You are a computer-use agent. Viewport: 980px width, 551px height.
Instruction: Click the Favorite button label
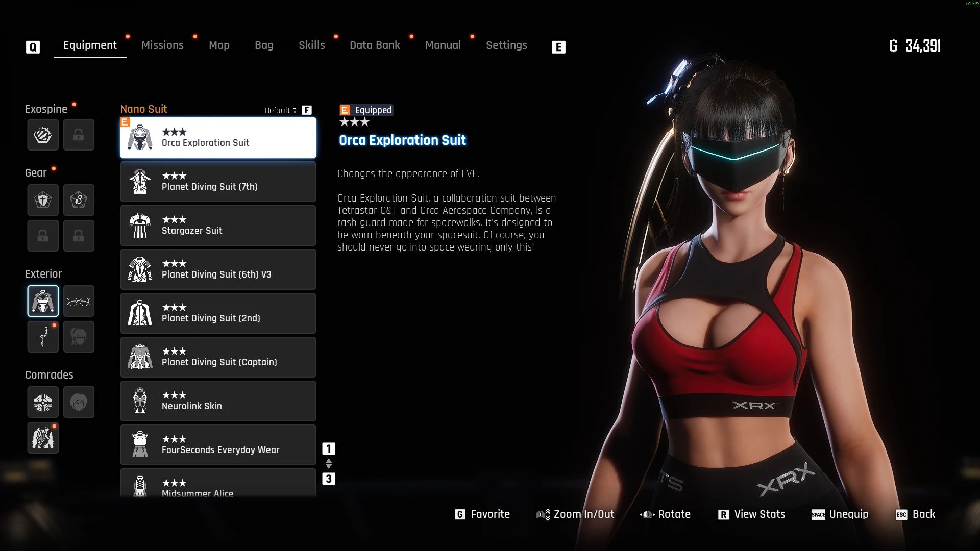coord(490,514)
